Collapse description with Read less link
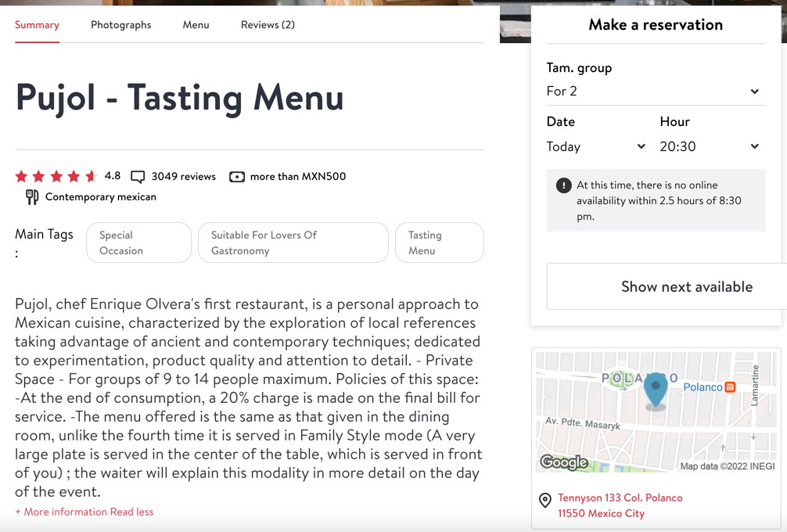Screen dimensions: 787x532 (x=131, y=512)
